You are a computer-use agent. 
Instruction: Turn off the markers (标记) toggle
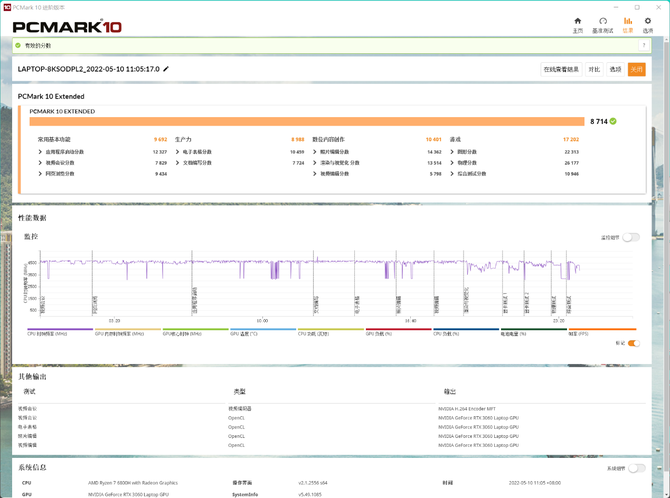633,343
